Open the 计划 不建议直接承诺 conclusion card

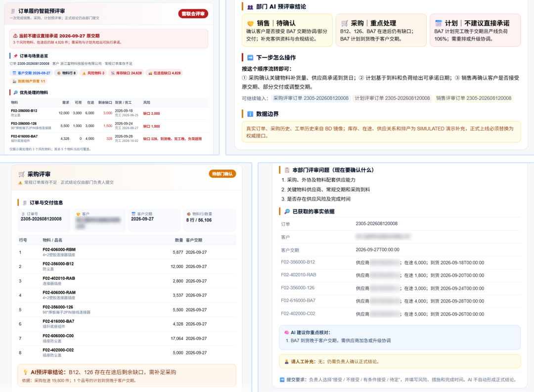click(475, 30)
